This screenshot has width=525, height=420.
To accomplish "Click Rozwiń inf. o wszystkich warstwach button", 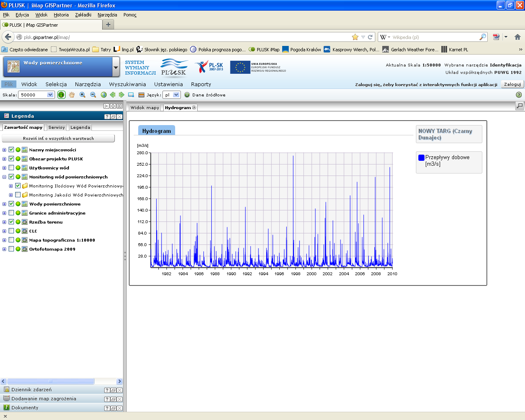I will [x=58, y=138].
